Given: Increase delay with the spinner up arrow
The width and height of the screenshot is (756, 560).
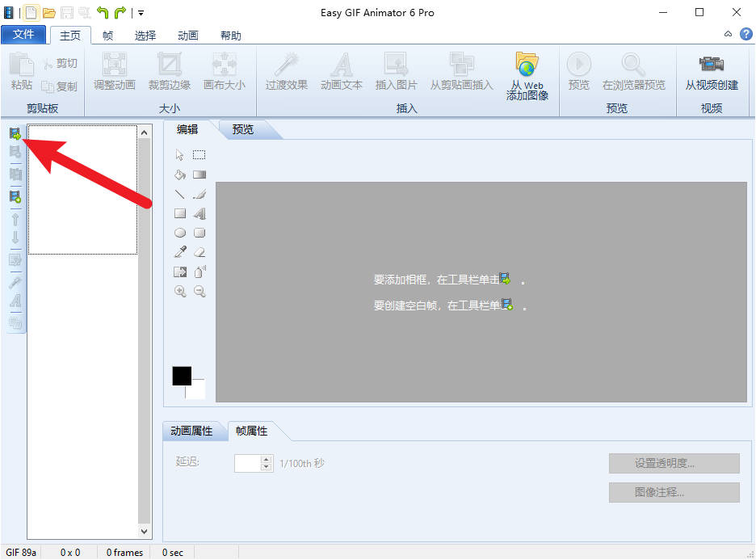Looking at the screenshot, I should click(267, 459).
